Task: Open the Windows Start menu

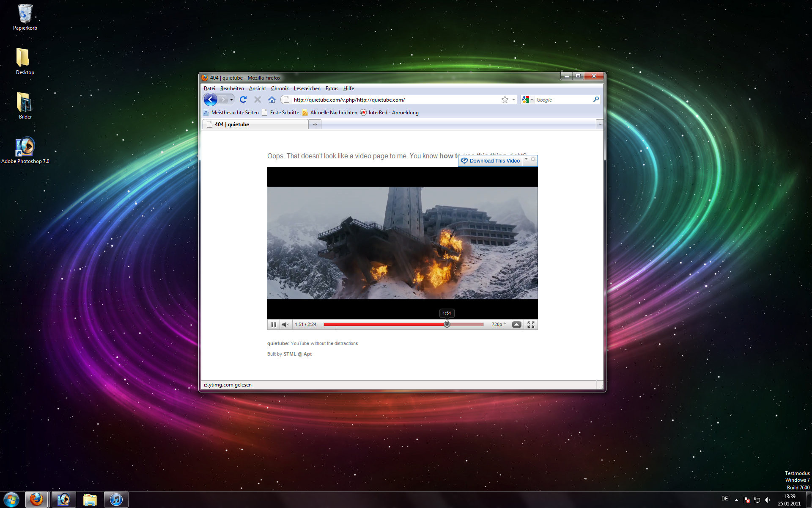Action: click(x=11, y=500)
